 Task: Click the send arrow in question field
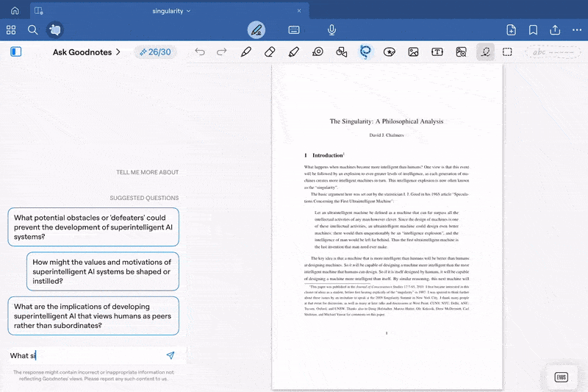tap(171, 355)
